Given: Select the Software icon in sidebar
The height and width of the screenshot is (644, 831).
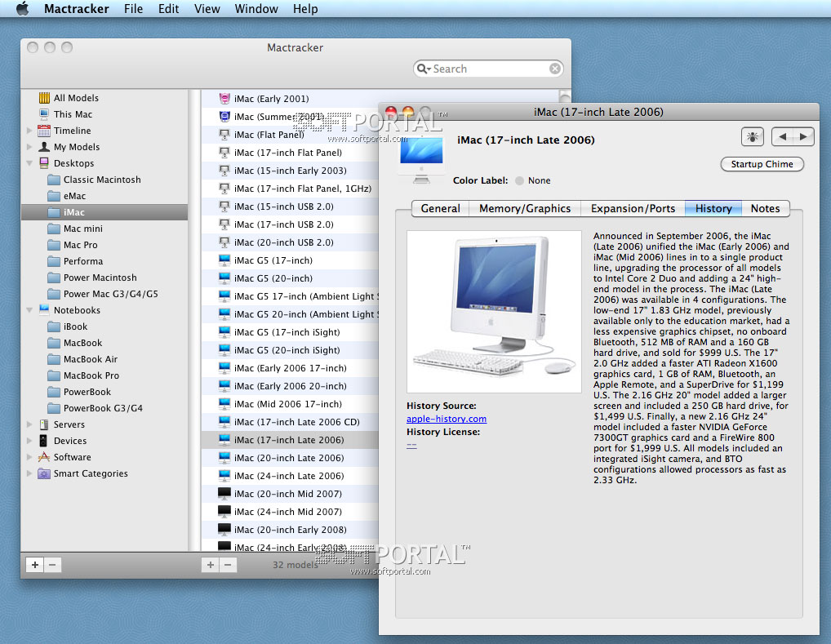Looking at the screenshot, I should (44, 457).
